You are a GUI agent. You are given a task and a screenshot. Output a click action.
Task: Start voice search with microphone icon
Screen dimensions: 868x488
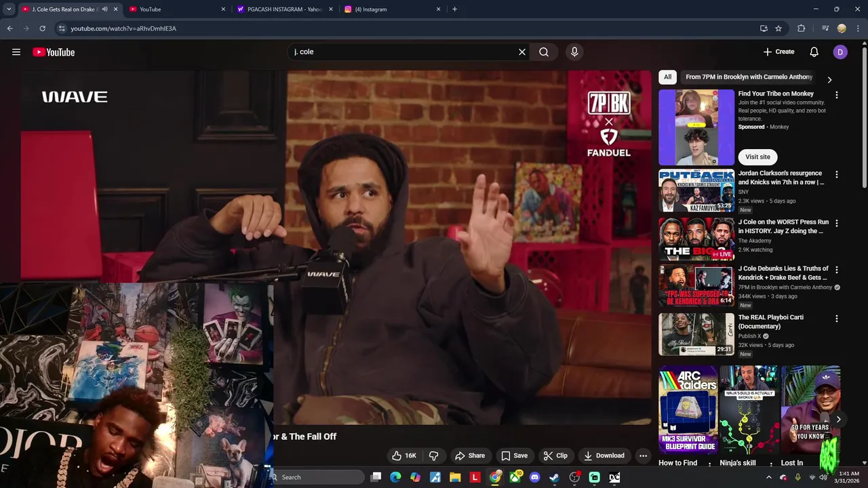pyautogui.click(x=574, y=52)
